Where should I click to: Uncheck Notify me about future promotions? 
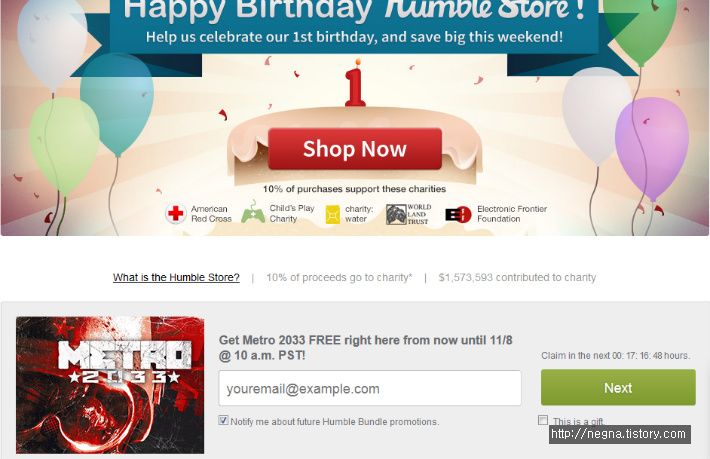pyautogui.click(x=223, y=421)
